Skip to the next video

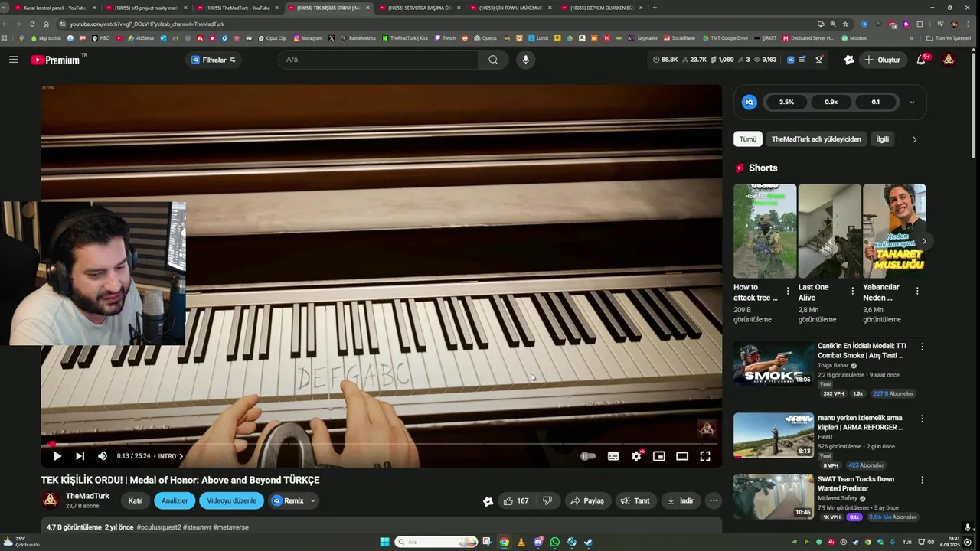tap(80, 456)
